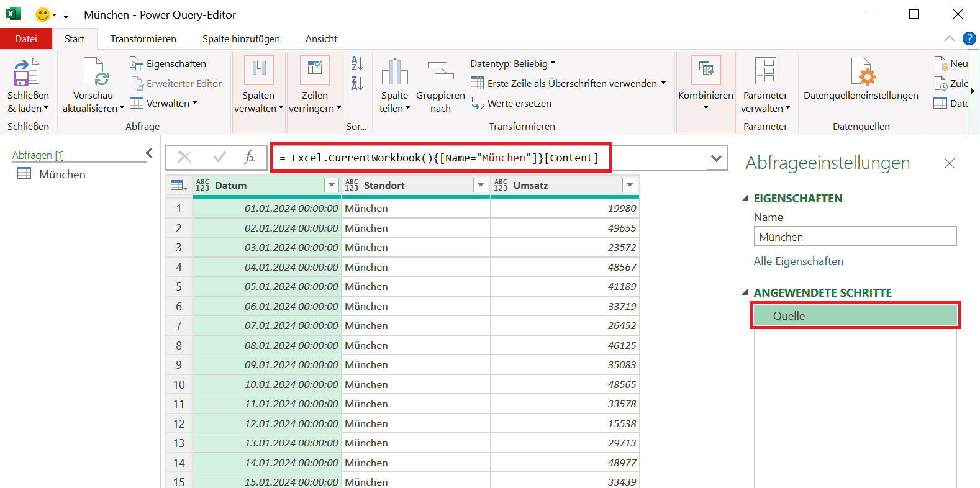Image resolution: width=980 pixels, height=488 pixels.
Task: Select row number 5
Action: coord(179,287)
